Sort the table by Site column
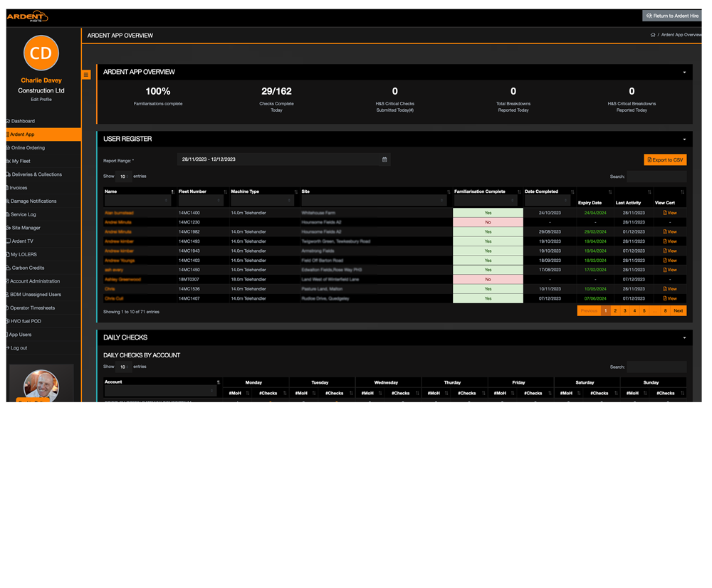 tap(449, 191)
